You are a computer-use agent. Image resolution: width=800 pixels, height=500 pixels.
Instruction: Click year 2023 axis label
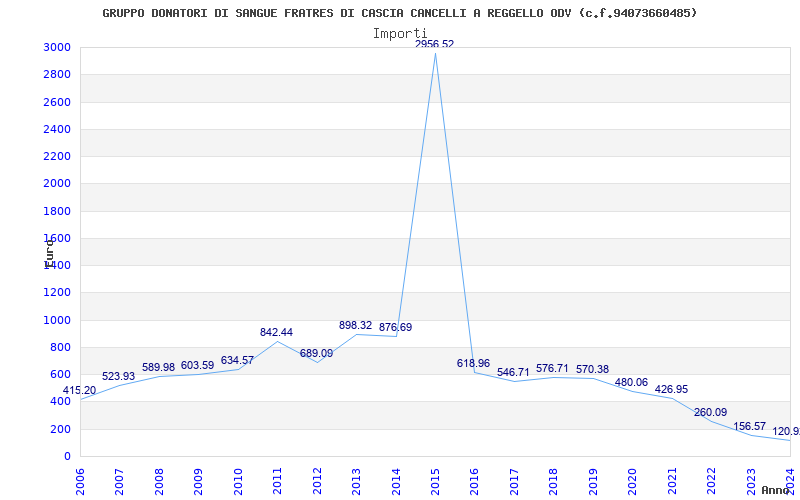click(752, 481)
